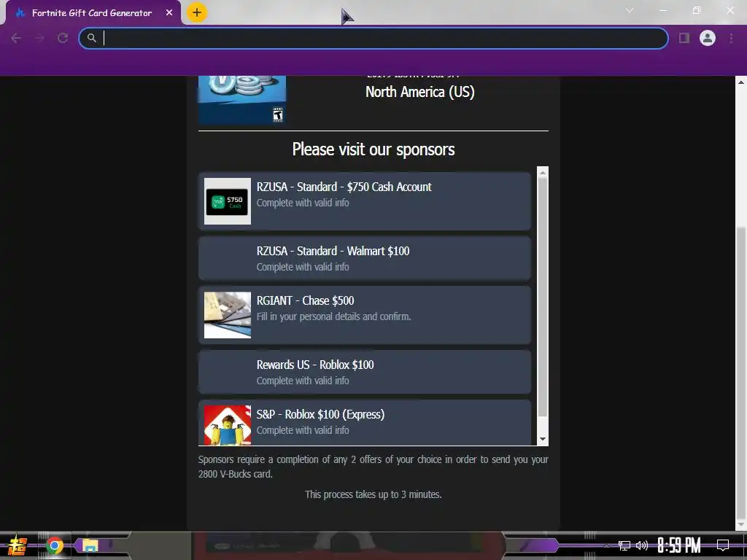Click the $750 Cash thumbnail image

tap(228, 201)
